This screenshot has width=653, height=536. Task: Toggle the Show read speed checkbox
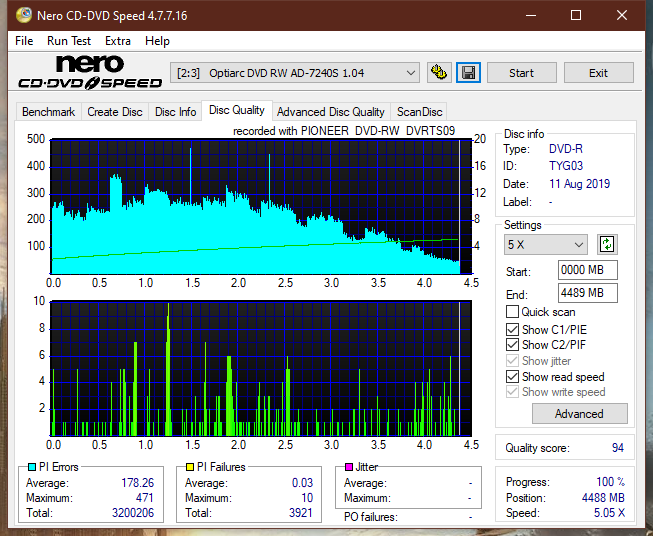(x=512, y=376)
